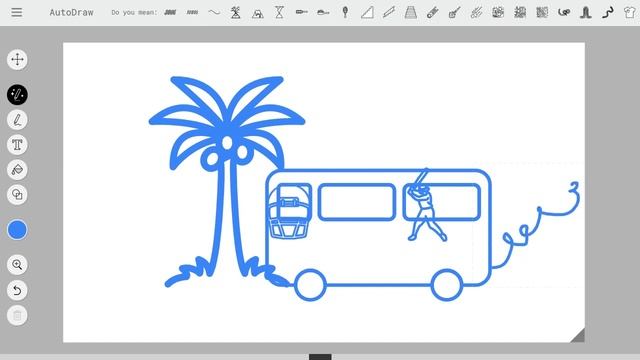Choose the snake worm suggestion
This screenshot has height=360, width=640.
pos(608,13)
